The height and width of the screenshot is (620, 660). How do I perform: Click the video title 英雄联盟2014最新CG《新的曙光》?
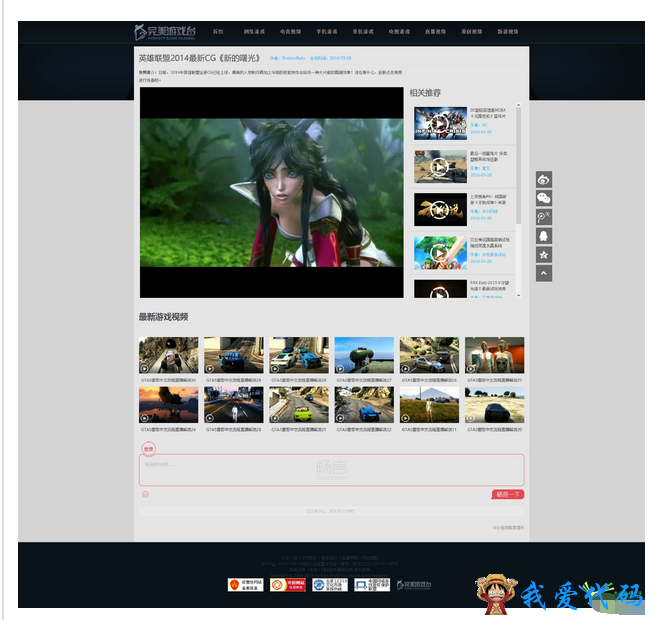point(200,58)
